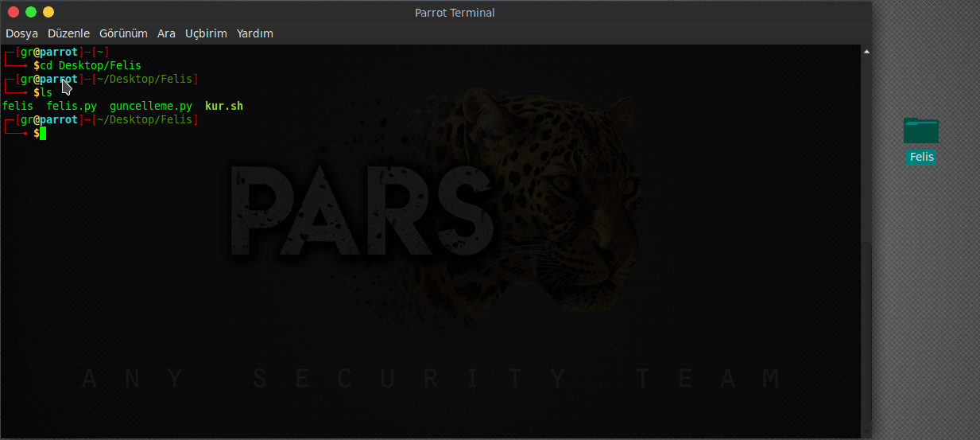The height and width of the screenshot is (440, 980).
Task: Click the 'guncelleme.py' file name
Action: coord(151,106)
